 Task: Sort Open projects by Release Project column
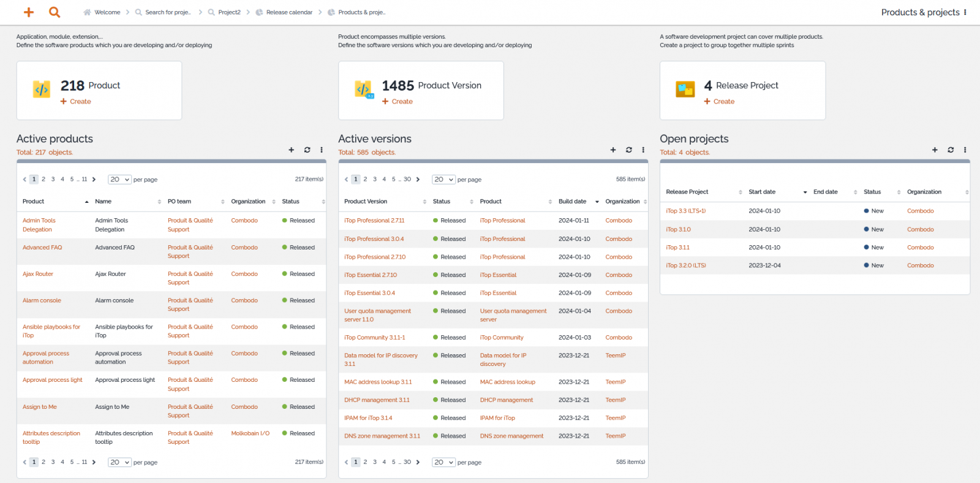coord(704,192)
